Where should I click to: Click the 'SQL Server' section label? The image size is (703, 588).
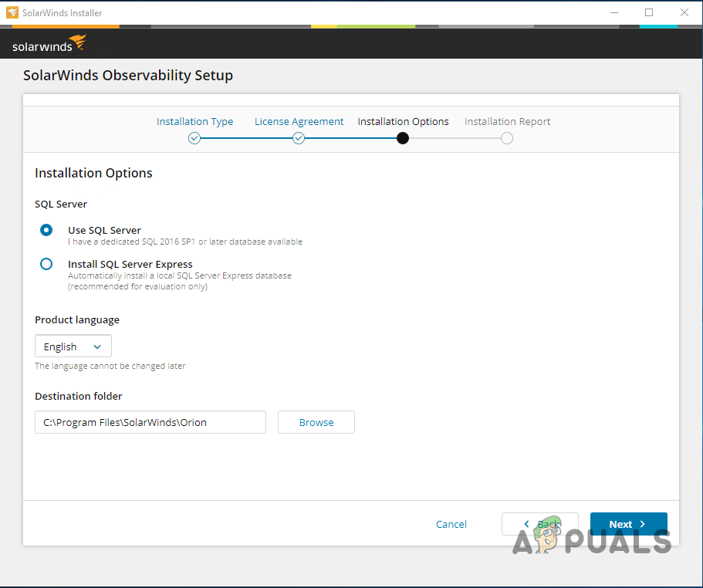[61, 204]
